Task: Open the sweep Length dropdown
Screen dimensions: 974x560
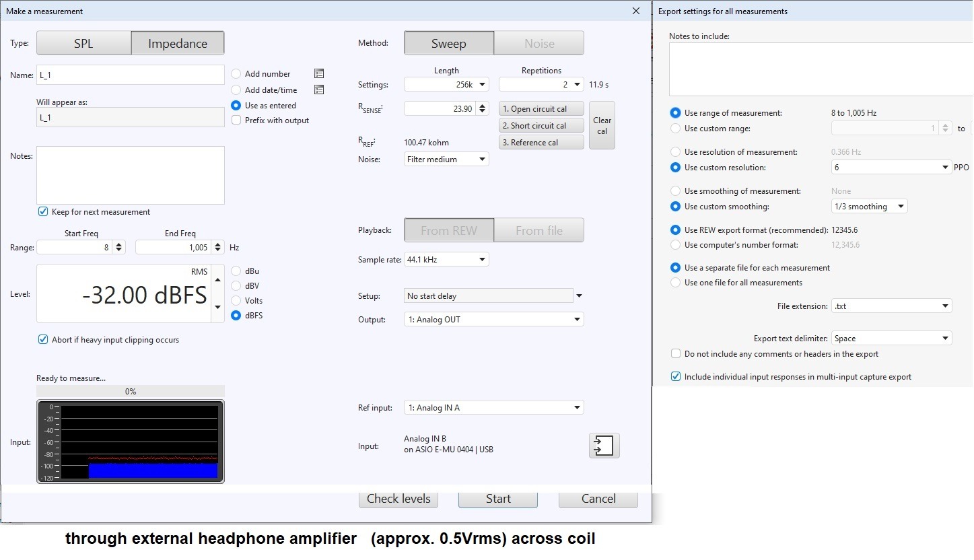Action: 447,85
